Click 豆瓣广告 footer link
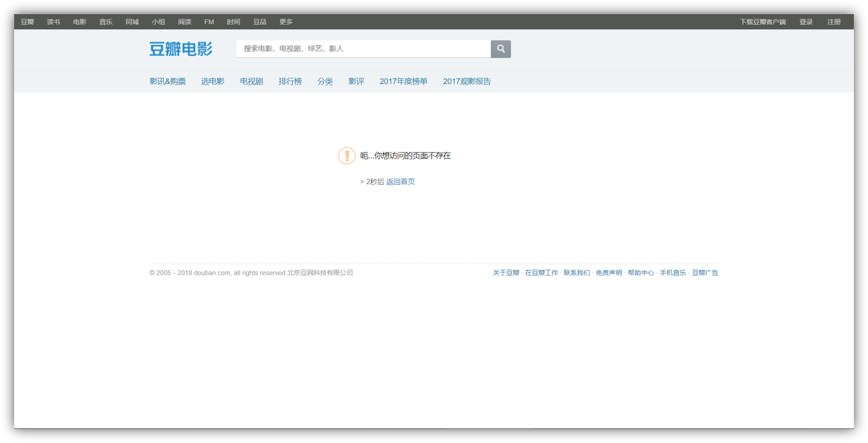The image size is (868, 443). coord(705,273)
